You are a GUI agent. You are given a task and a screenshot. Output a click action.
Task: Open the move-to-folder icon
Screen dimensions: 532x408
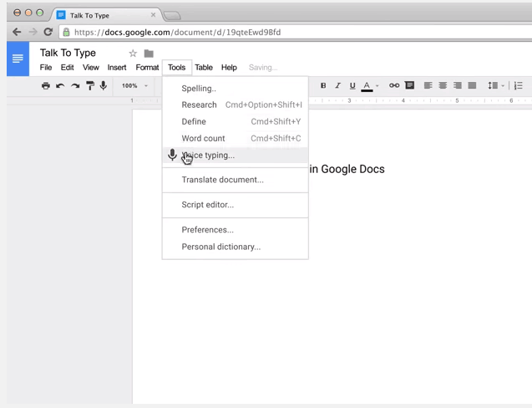click(149, 54)
